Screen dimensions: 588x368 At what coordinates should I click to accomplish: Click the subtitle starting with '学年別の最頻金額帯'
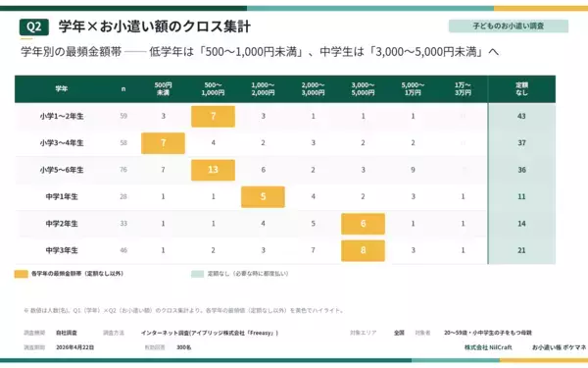coord(260,52)
